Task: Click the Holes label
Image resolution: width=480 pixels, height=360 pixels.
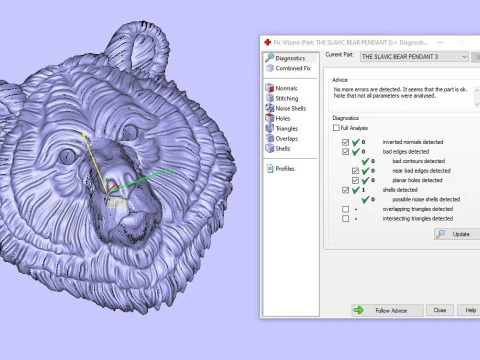Action: (x=283, y=118)
